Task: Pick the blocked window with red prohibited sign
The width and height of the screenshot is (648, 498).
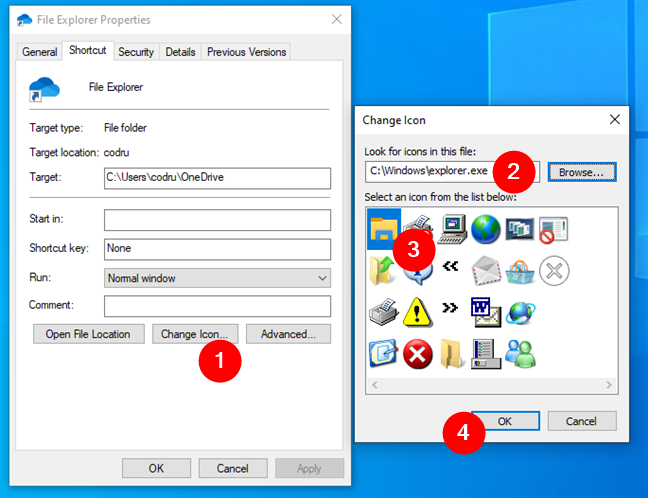Action: [x=554, y=230]
